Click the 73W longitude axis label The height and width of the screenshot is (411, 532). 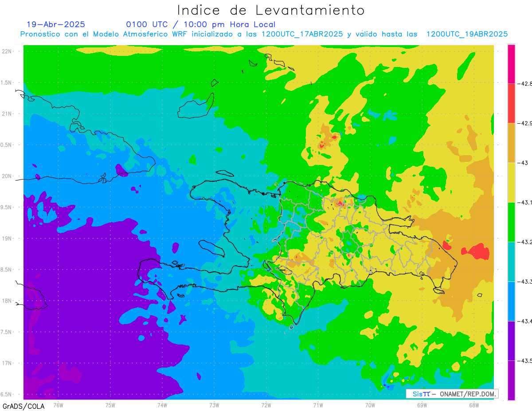pyautogui.click(x=214, y=405)
